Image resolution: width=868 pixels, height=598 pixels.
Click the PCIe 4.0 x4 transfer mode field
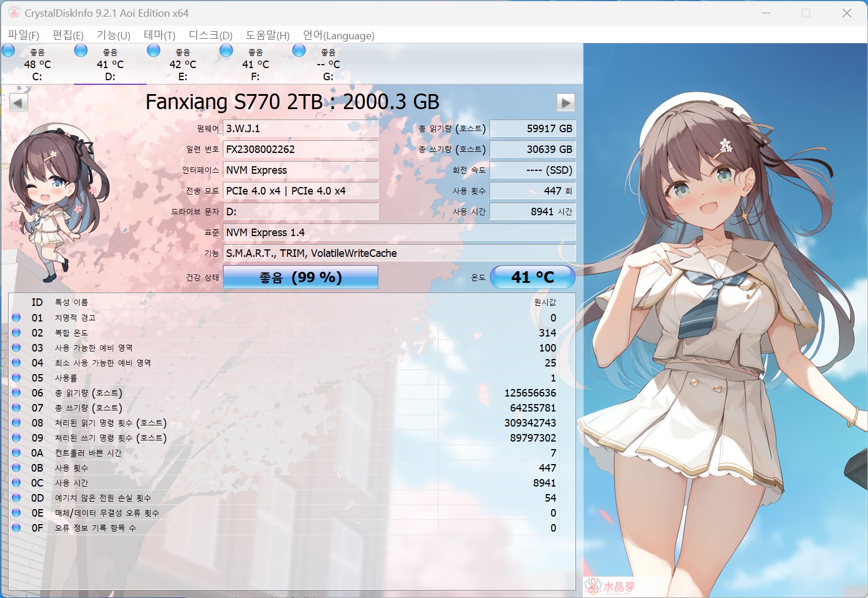tap(301, 191)
